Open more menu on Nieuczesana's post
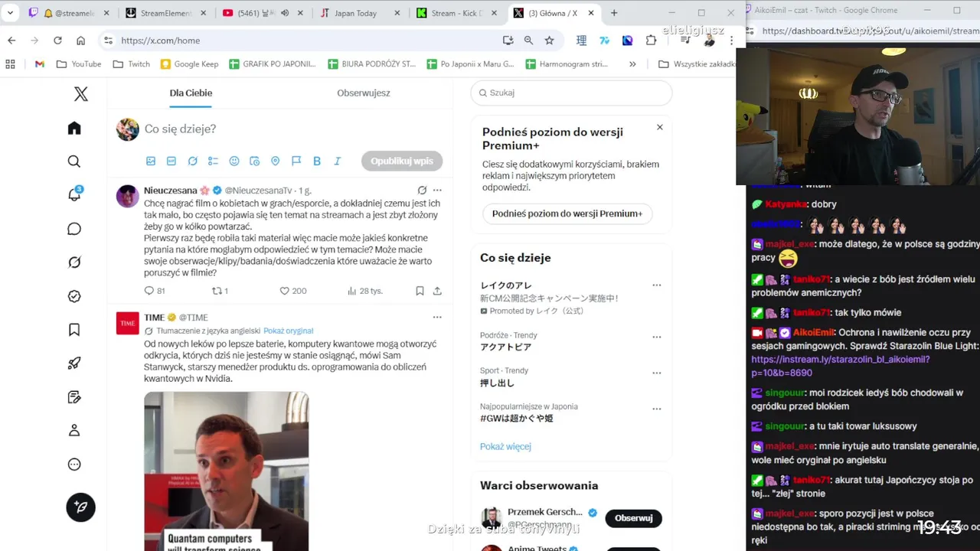Viewport: 980px width, 551px height. [x=437, y=191]
